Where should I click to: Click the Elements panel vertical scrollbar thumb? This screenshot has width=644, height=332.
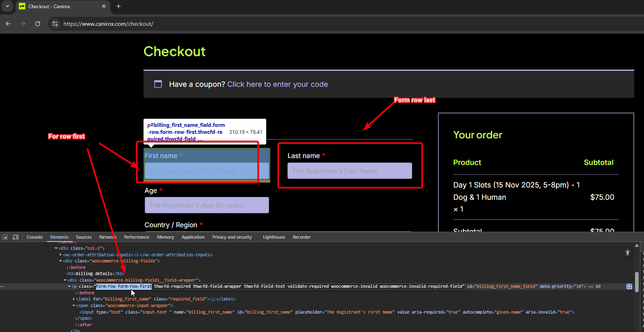coord(636,282)
